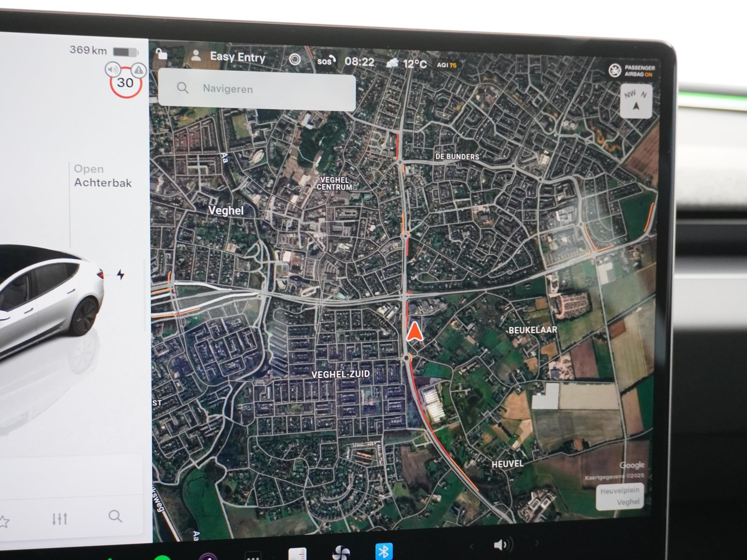This screenshot has height=560, width=747.
Task: Tap the VEGHEL CENTRUM map label
Action: (334, 184)
